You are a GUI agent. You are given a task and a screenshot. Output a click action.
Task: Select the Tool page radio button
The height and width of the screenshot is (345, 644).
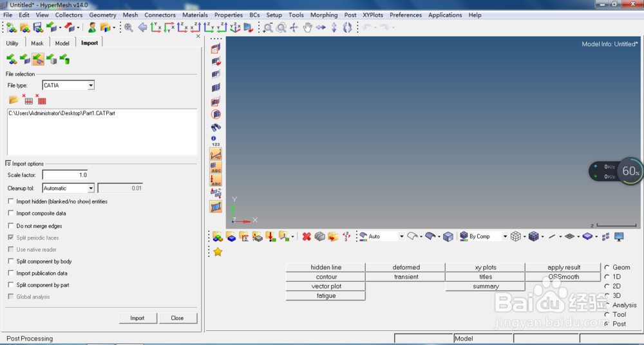pos(607,315)
